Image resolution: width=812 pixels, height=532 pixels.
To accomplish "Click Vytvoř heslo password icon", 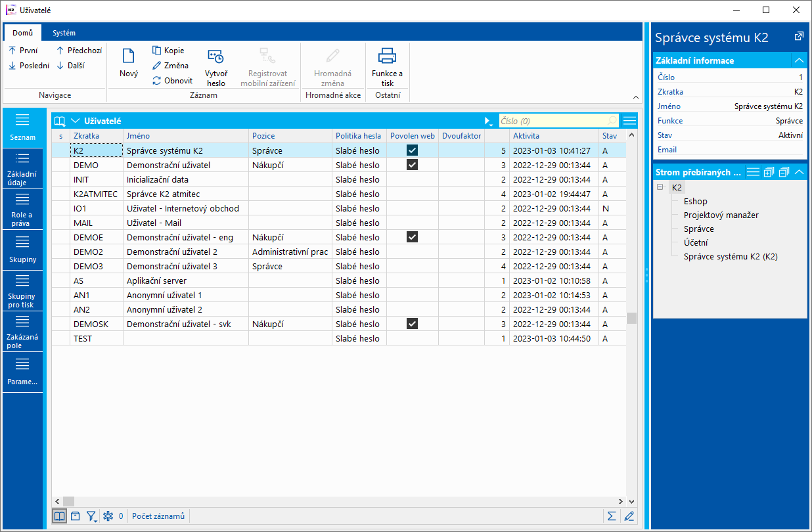I will tap(215, 56).
